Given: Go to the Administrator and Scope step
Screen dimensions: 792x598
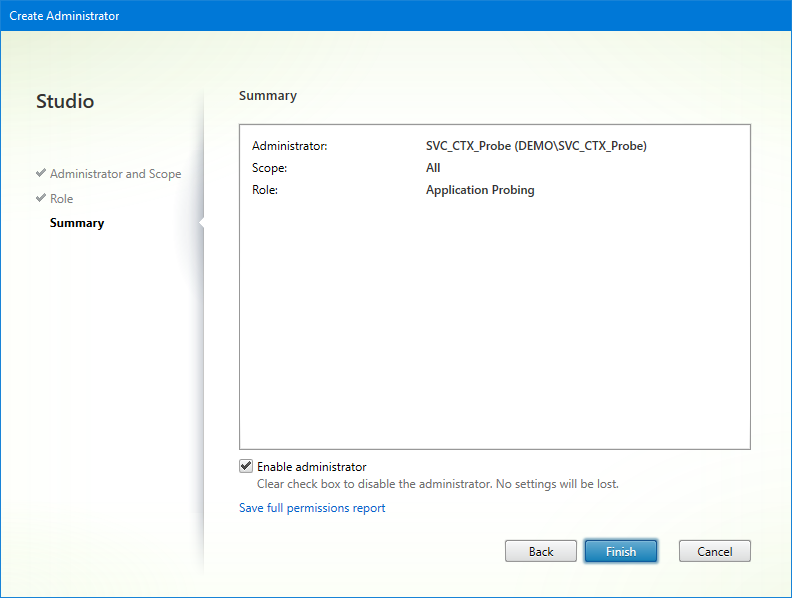Looking at the screenshot, I should pos(115,174).
